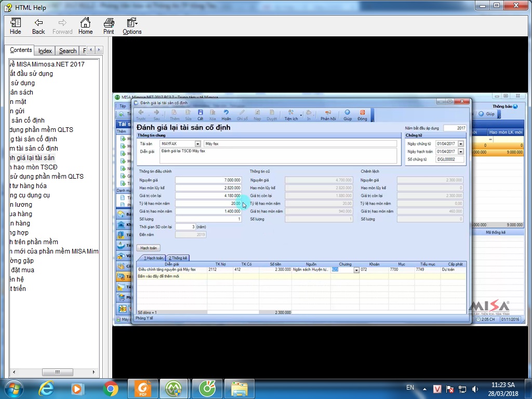Click Giúp button in MISA main window
Screen dimensions: 532x399
pos(487,114)
